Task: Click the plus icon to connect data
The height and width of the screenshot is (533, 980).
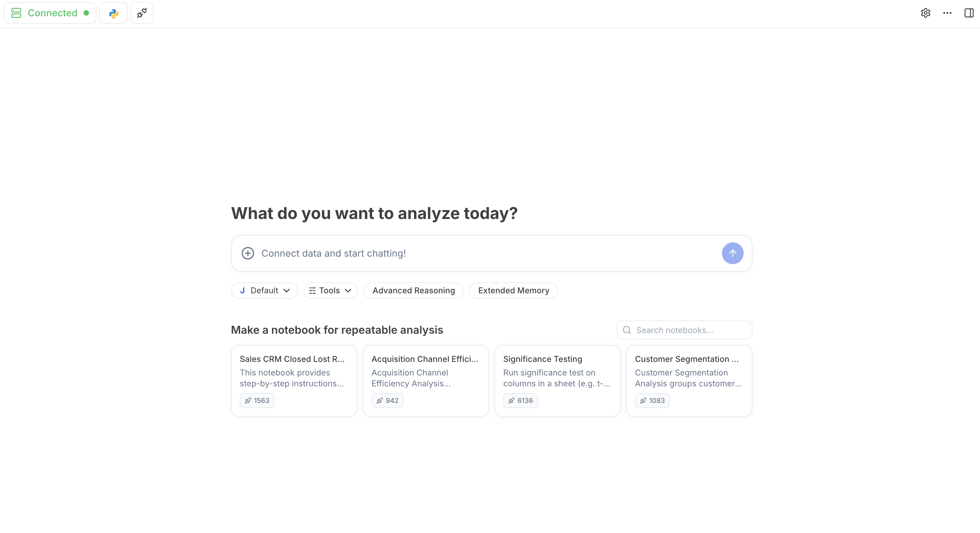Action: click(248, 253)
